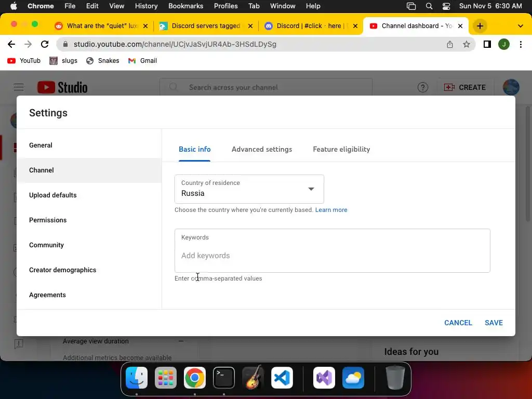Open Control Center icon in menu bar

(446, 6)
